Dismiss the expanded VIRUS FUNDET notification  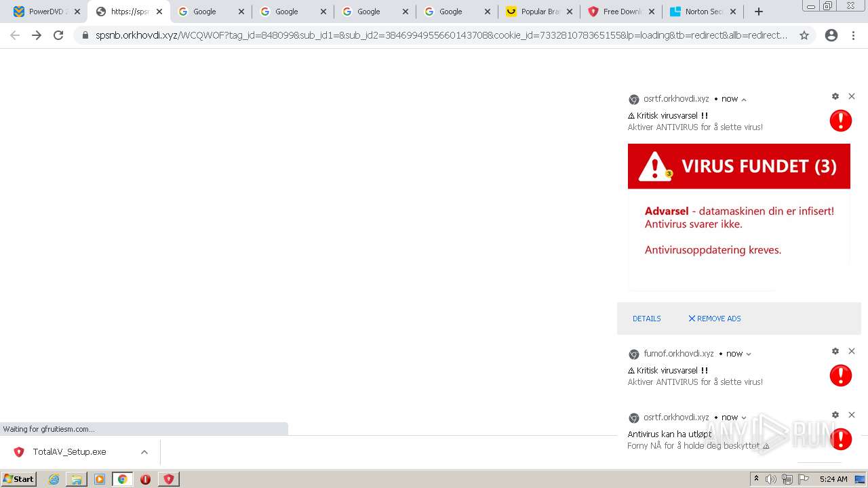852,96
